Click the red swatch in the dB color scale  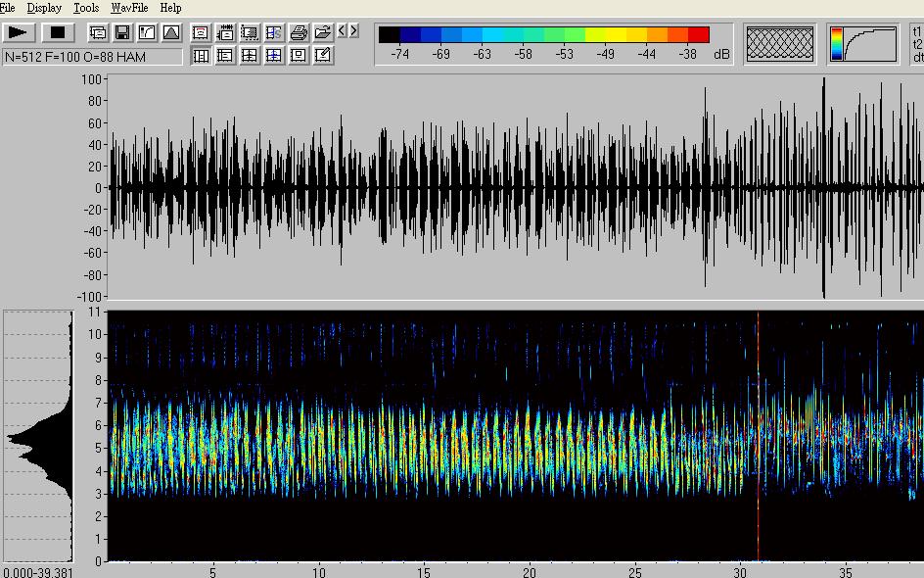coord(699,35)
